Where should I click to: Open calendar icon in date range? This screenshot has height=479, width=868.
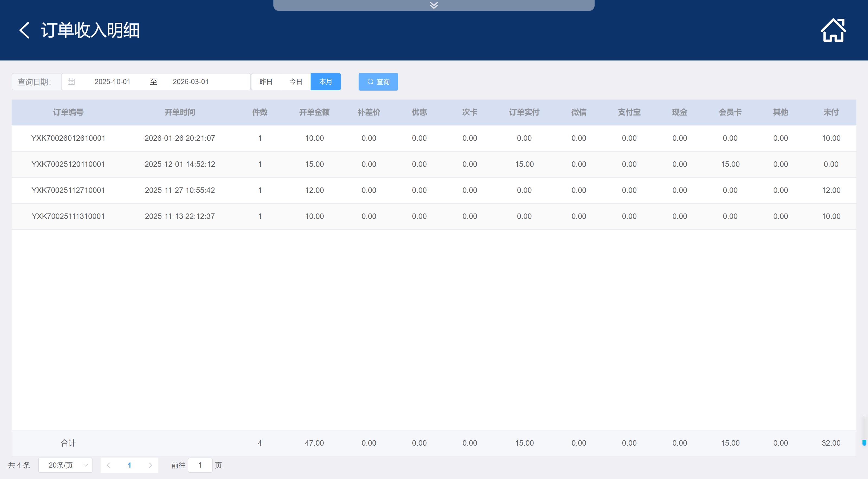click(x=71, y=82)
